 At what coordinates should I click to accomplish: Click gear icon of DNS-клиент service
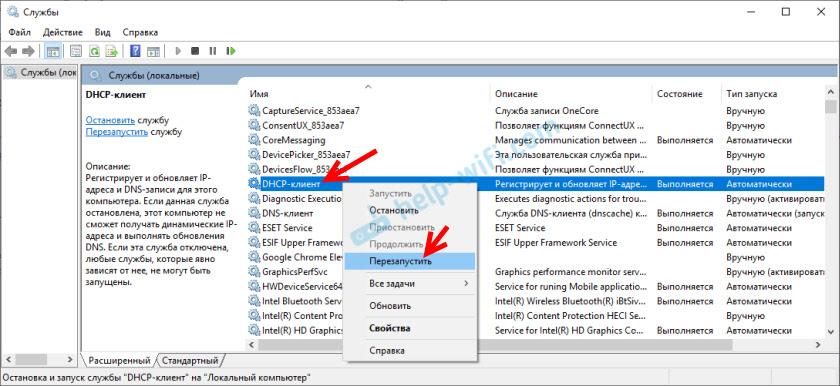(x=253, y=213)
